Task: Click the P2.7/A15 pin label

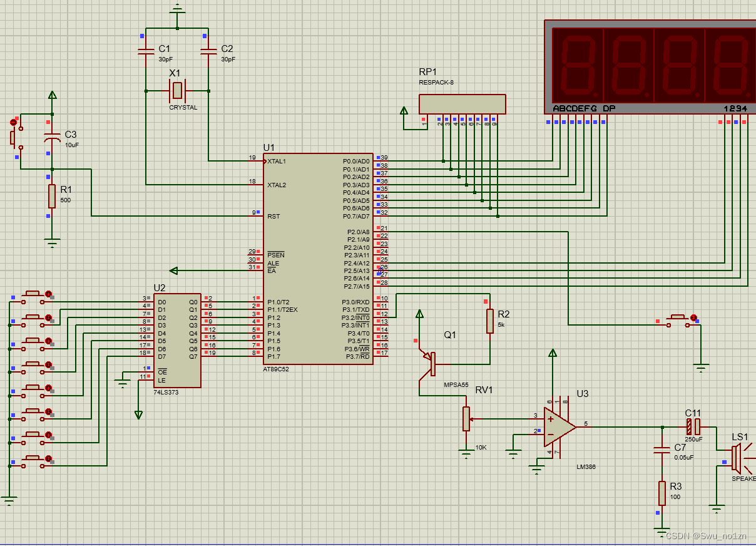Action: click(x=356, y=287)
